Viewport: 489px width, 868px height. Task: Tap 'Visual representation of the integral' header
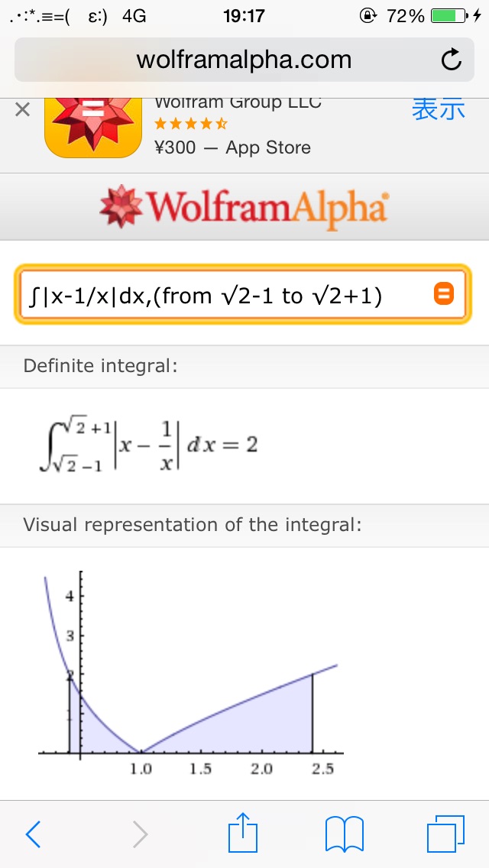pyautogui.click(x=192, y=525)
